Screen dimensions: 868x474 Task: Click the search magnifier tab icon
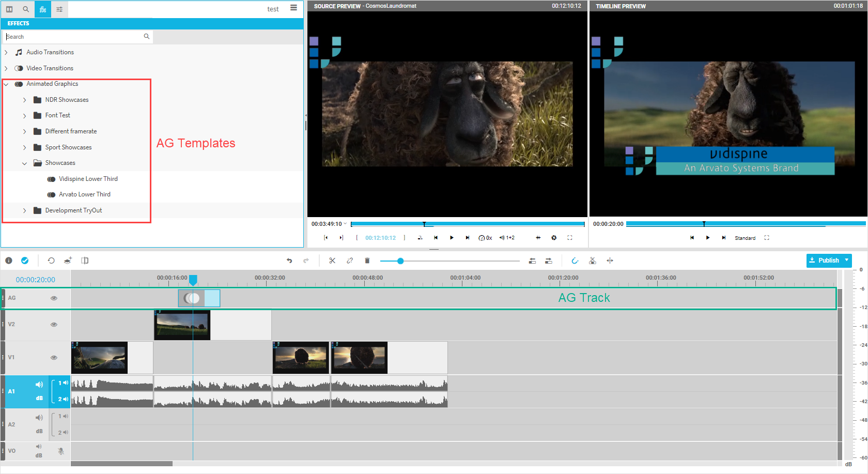tap(26, 9)
